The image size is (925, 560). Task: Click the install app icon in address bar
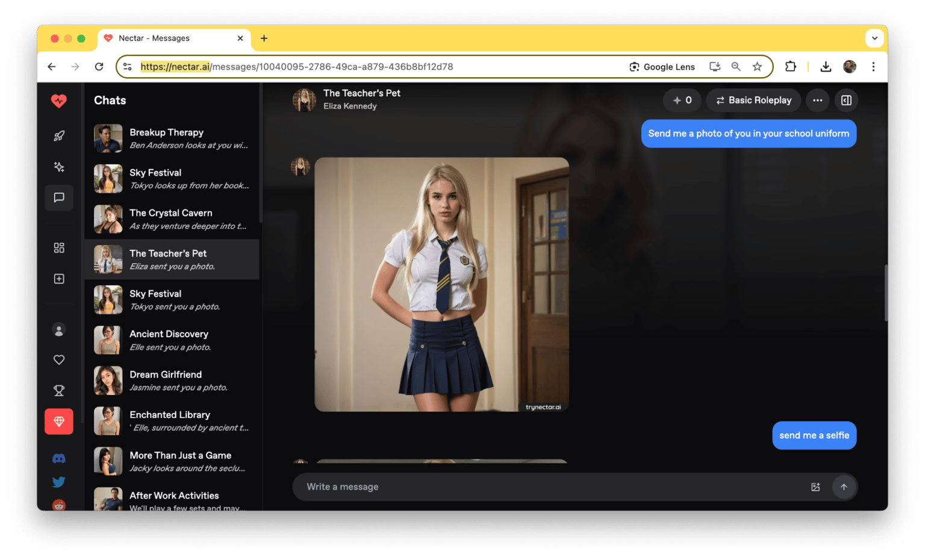click(715, 67)
